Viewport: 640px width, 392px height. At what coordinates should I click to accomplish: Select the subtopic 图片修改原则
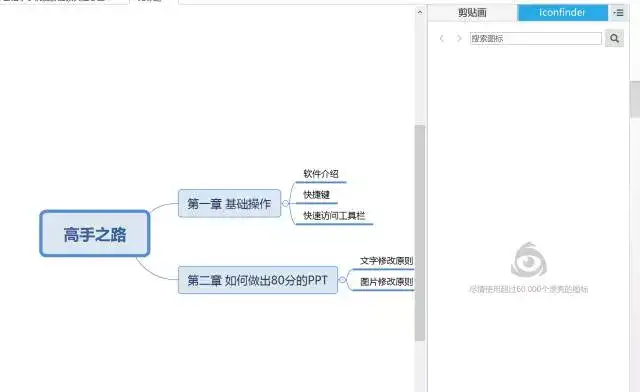[x=387, y=282]
